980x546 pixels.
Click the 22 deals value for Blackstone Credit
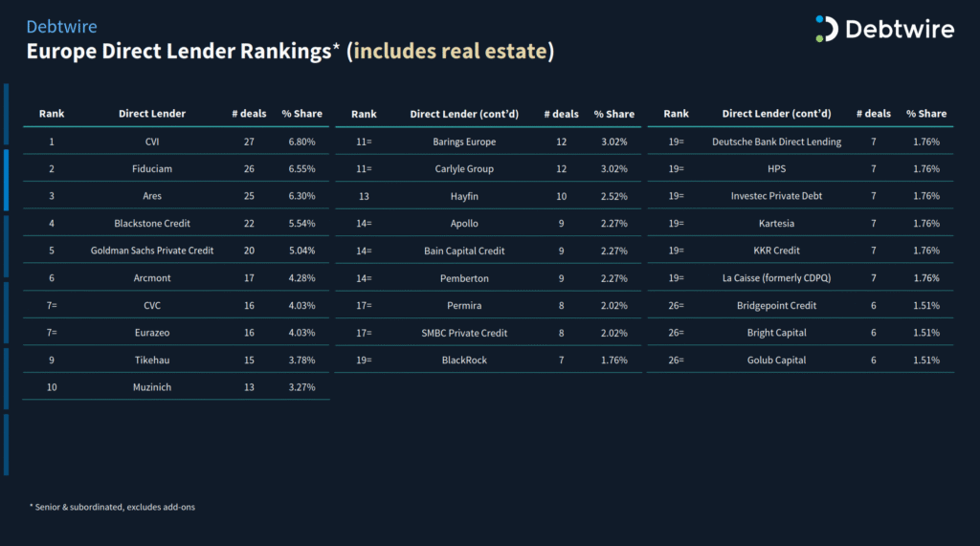(x=249, y=223)
